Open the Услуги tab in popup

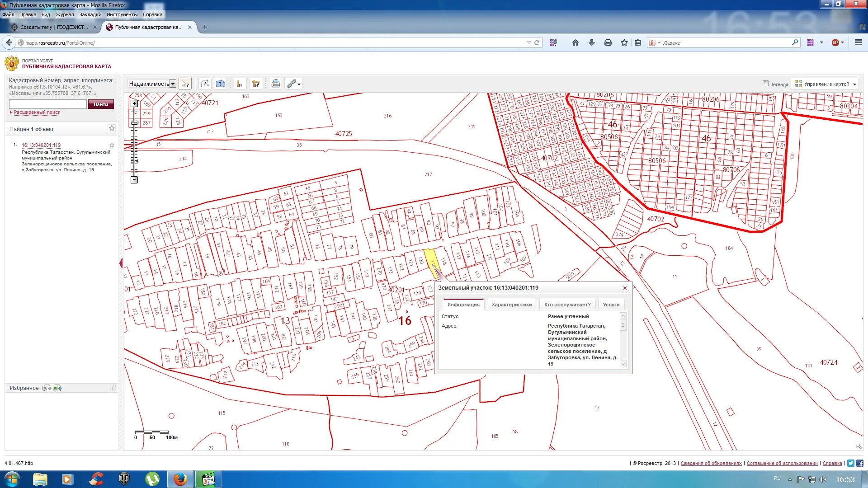click(611, 305)
